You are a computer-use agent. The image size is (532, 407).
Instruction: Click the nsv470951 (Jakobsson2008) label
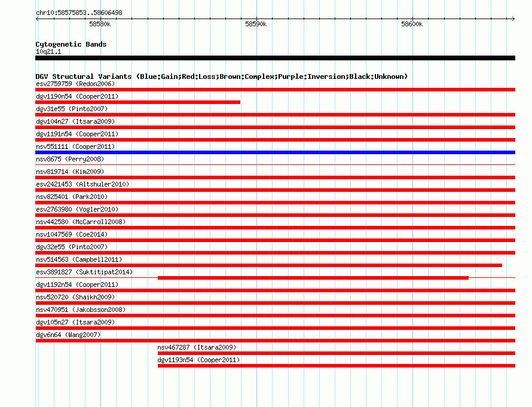click(81, 310)
